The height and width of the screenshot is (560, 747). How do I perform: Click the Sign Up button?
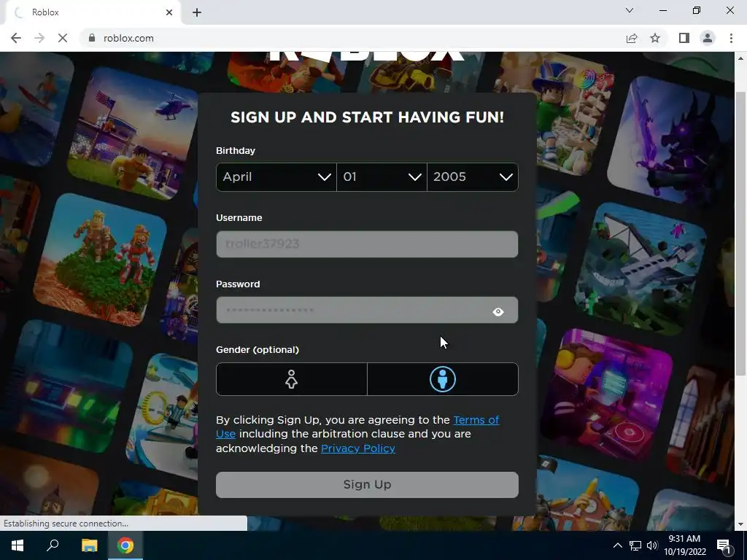click(x=367, y=485)
